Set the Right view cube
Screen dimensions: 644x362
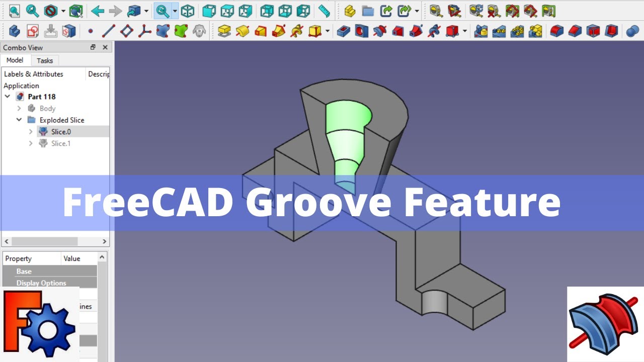pos(245,11)
